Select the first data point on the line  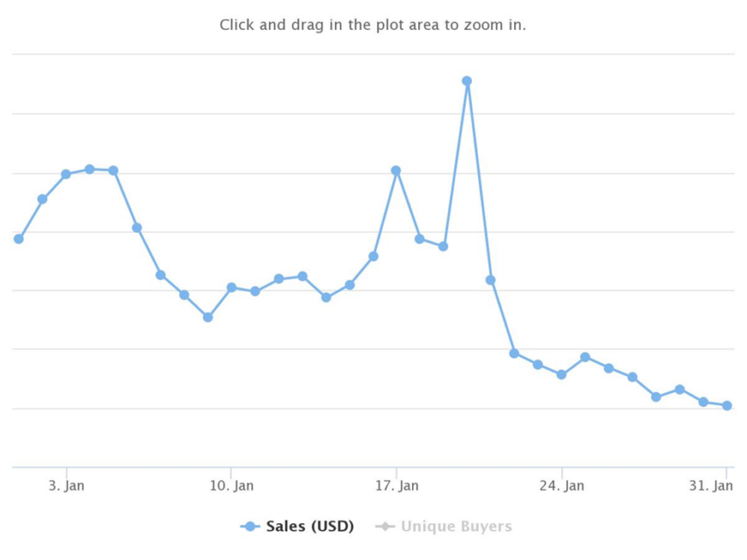pos(18,239)
